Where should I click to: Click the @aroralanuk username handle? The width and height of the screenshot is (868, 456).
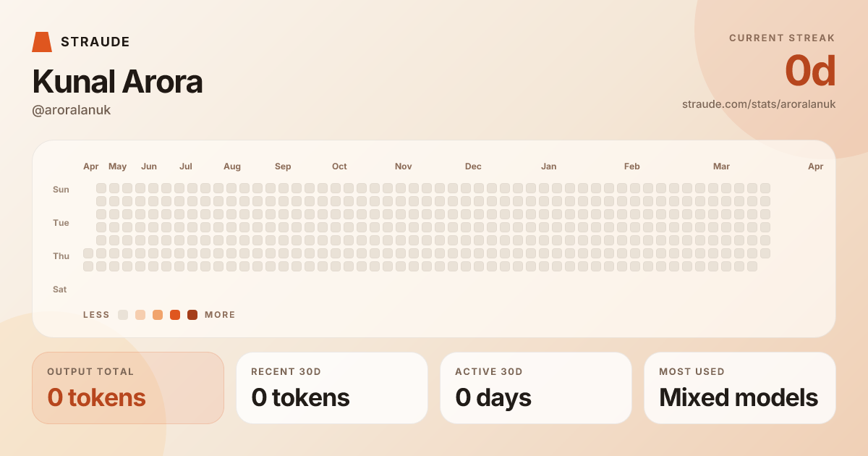72,110
